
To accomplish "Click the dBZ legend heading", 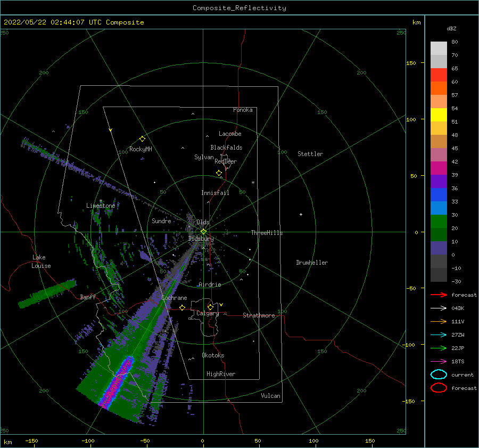I will pos(451,28).
